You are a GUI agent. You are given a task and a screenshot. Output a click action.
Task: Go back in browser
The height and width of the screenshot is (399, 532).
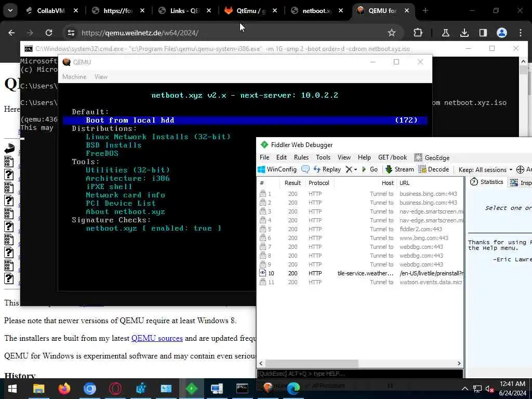pos(11,33)
